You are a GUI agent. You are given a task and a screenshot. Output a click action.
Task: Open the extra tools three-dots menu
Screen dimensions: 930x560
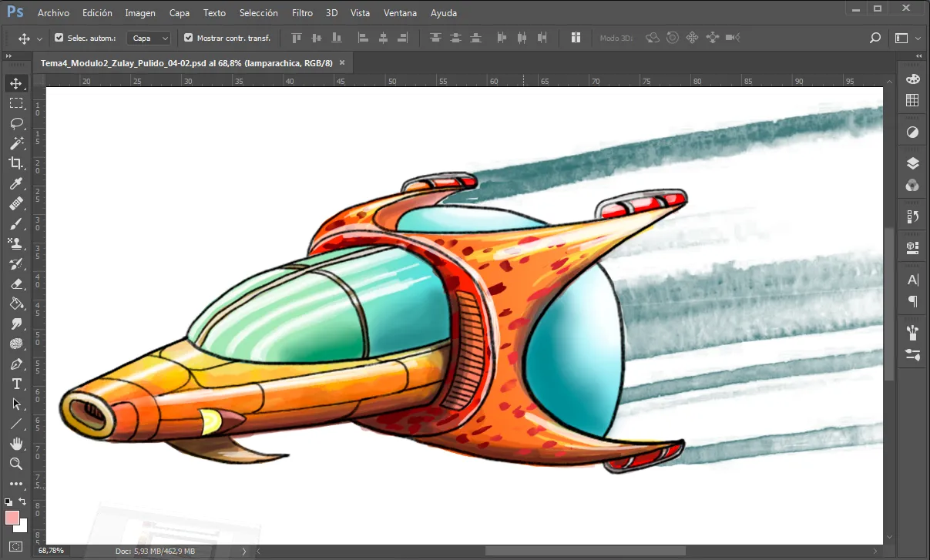coord(15,484)
